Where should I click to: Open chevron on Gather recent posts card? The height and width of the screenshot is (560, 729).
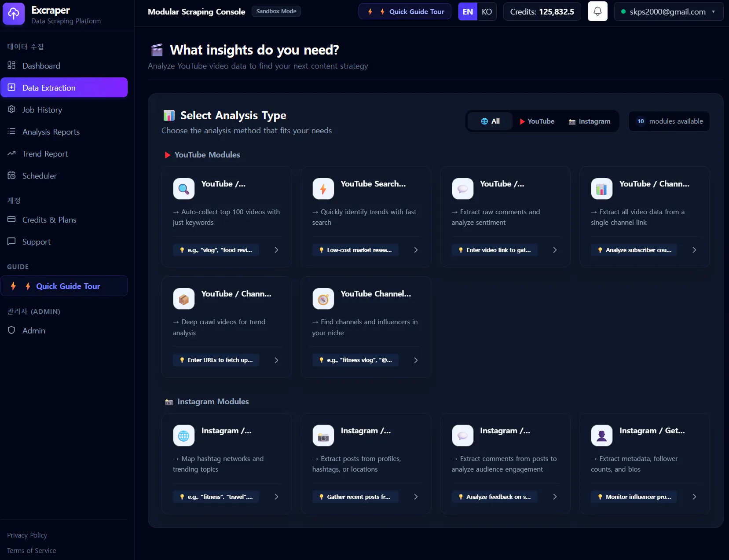point(416,497)
